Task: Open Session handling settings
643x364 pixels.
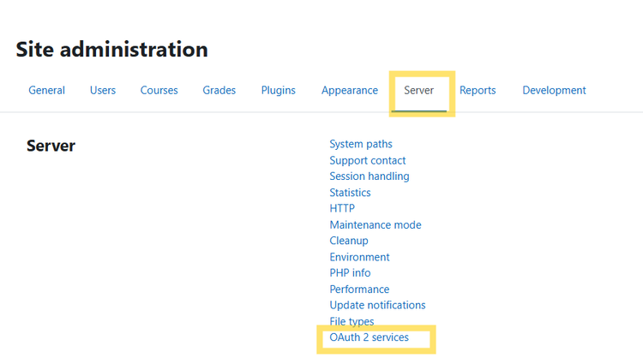Action: pyautogui.click(x=370, y=176)
